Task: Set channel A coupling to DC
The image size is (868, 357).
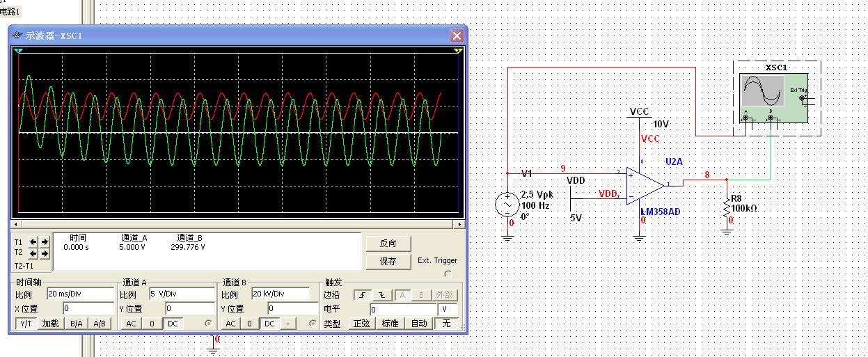Action: [x=173, y=324]
